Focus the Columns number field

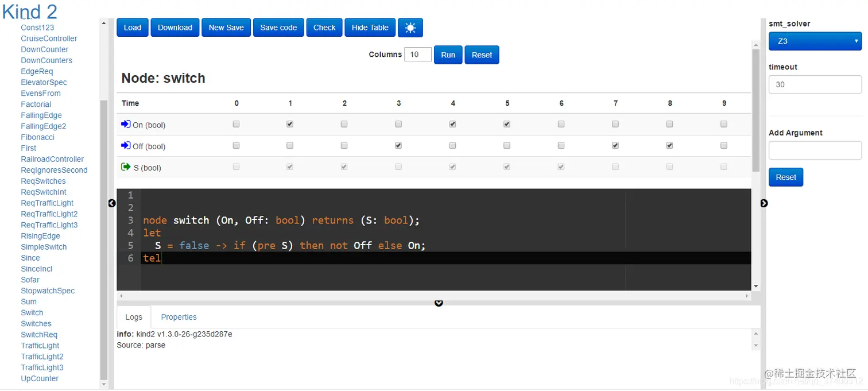click(x=418, y=55)
